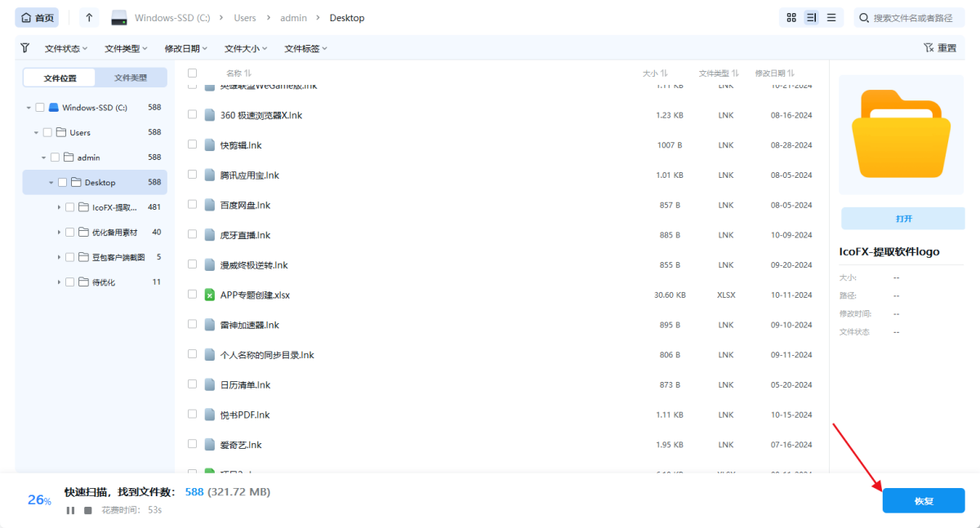Click the 打开 open button

[x=903, y=219]
